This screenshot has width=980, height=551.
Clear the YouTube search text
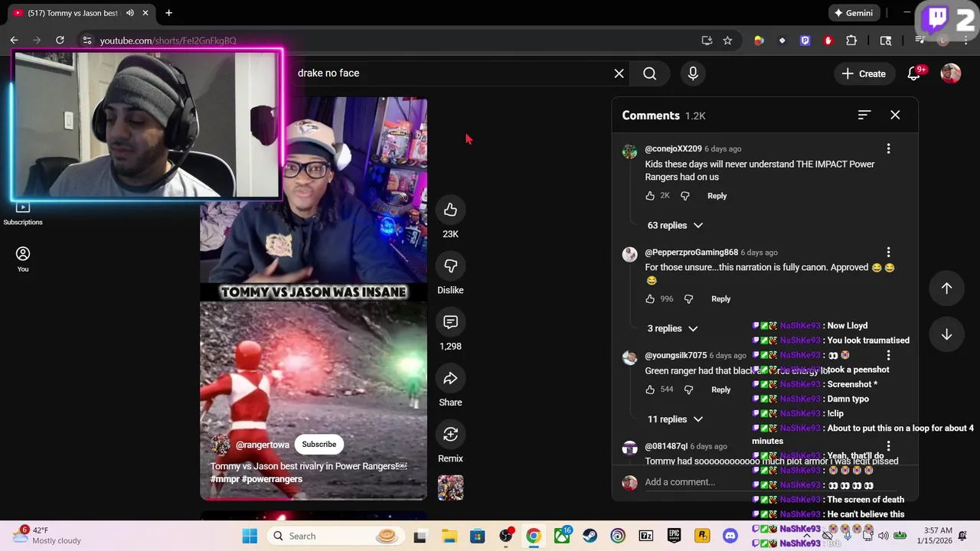click(x=619, y=73)
